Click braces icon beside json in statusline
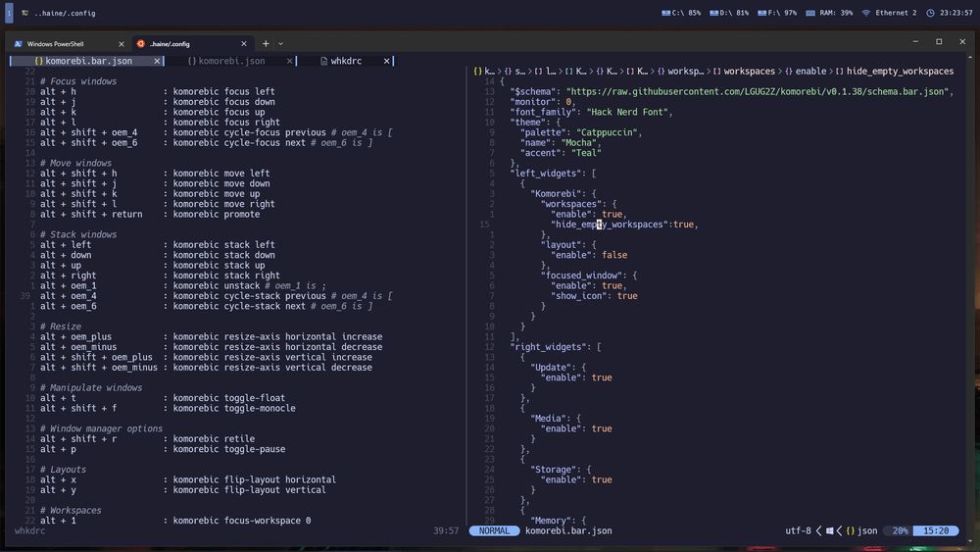Screen dimensions: 980x552 pos(850,530)
